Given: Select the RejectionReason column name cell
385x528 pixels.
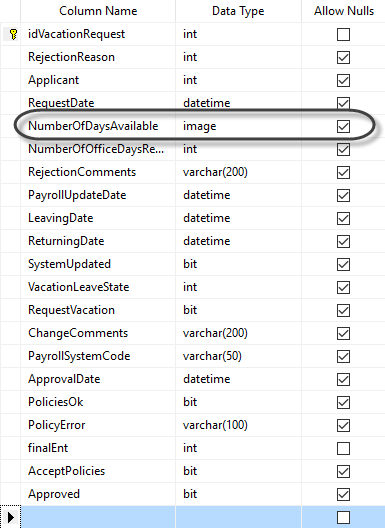Looking at the screenshot, I should pyautogui.click(x=98, y=57).
